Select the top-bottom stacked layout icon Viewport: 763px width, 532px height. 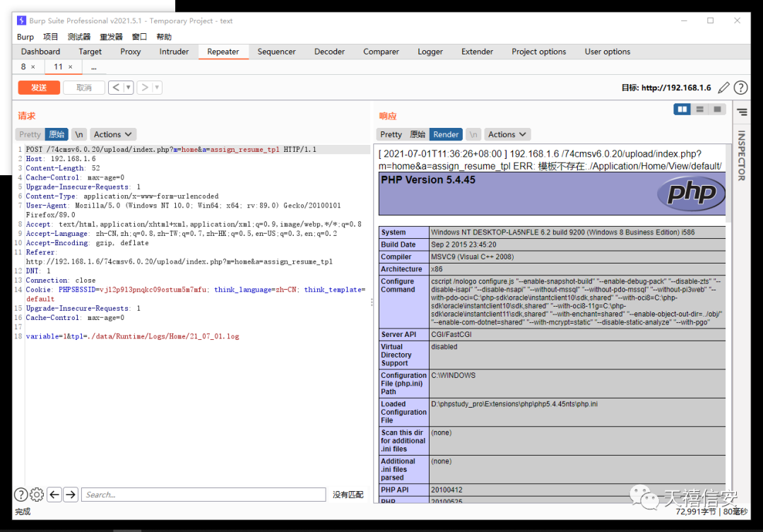[x=699, y=110]
